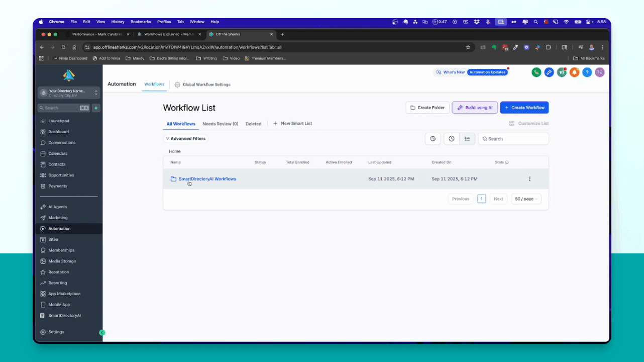The image size is (644, 362).
Task: Collapse the sidebar with the green arrow
Action: [102, 332]
